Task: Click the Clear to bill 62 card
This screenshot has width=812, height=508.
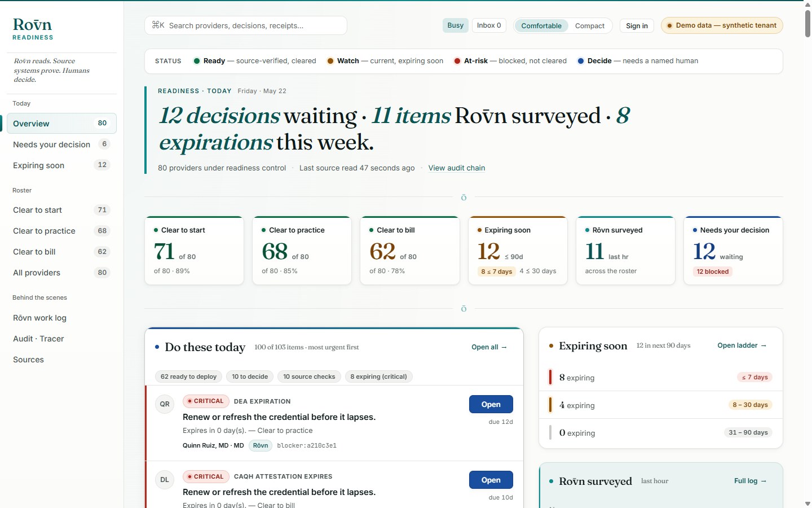Action: 410,251
